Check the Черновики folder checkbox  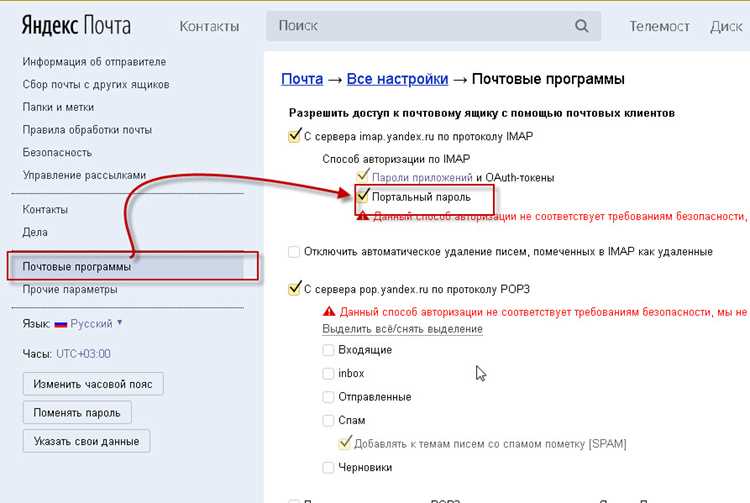click(x=328, y=467)
